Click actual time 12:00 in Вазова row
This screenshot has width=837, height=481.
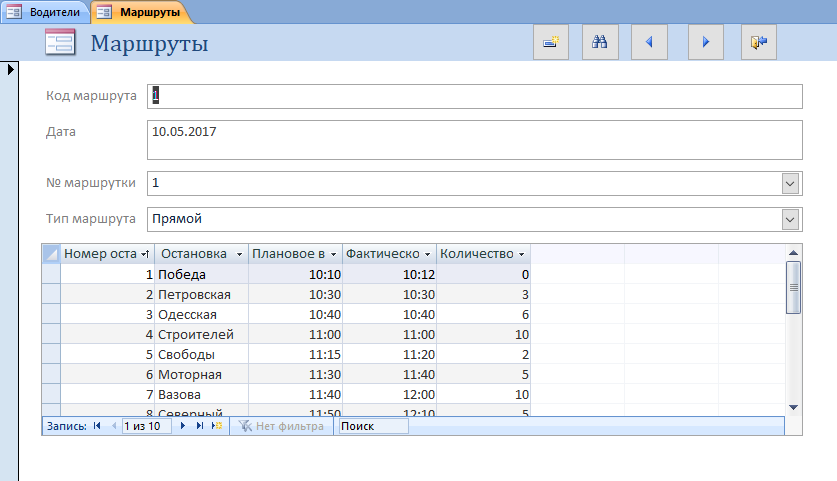coord(390,395)
